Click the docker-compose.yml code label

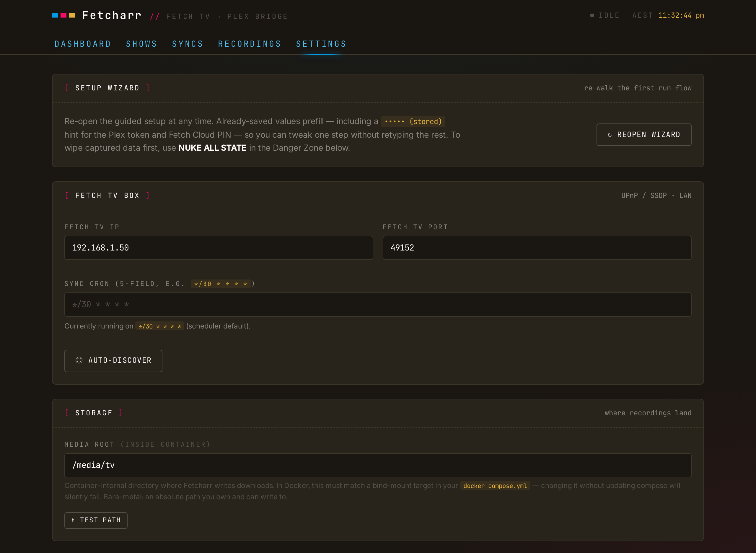pyautogui.click(x=495, y=486)
